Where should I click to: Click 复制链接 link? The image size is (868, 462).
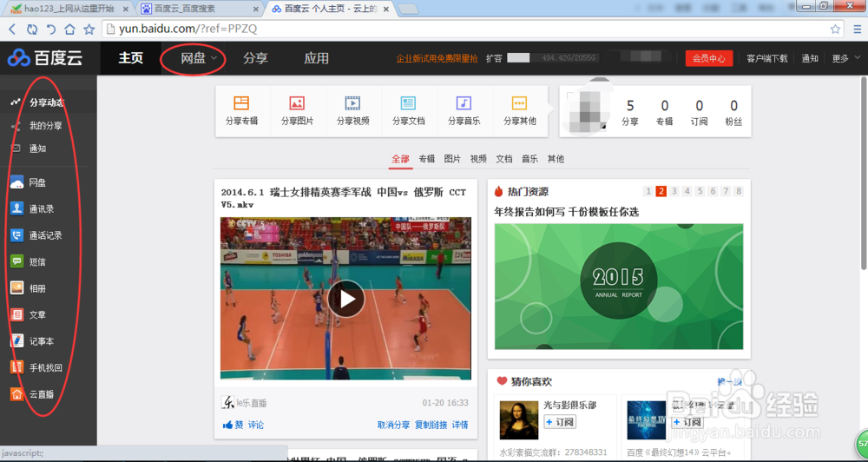431,425
